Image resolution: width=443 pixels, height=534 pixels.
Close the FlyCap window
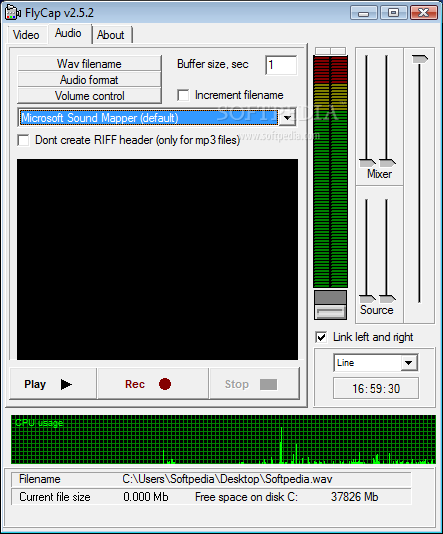coord(424,13)
